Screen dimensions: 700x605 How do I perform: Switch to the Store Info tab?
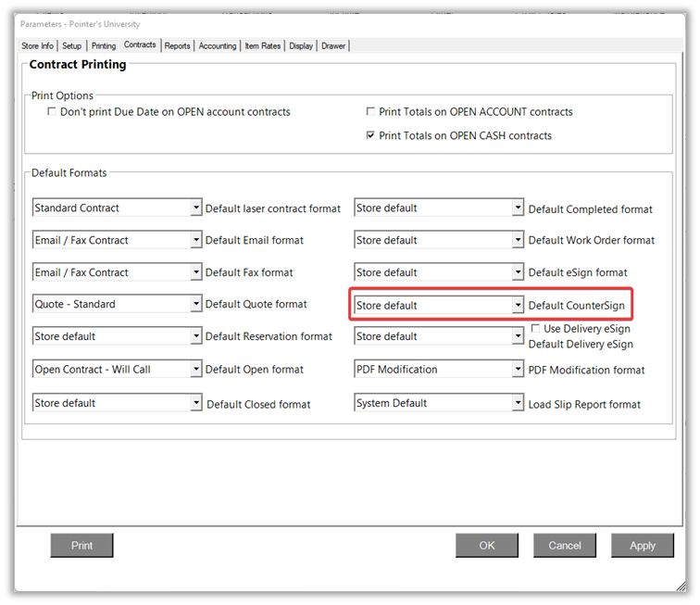(x=37, y=46)
